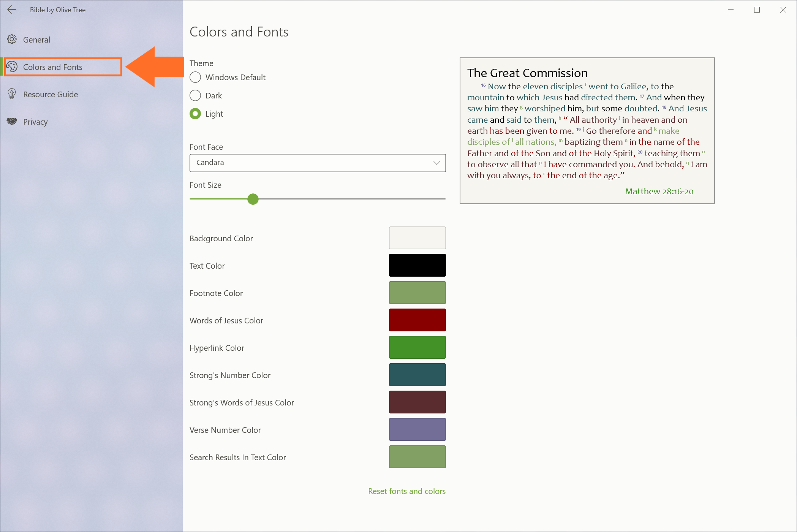Click the Font Size slider handle
This screenshot has width=797, height=532.
pyautogui.click(x=253, y=199)
